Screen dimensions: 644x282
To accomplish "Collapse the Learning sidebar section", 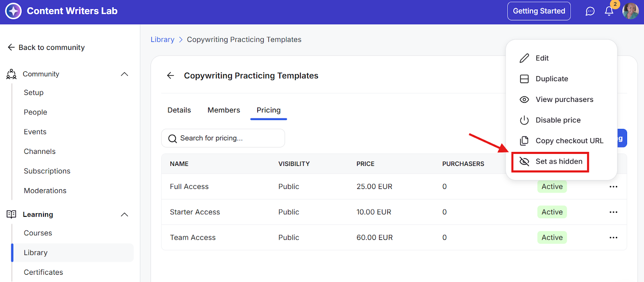I will [x=124, y=215].
